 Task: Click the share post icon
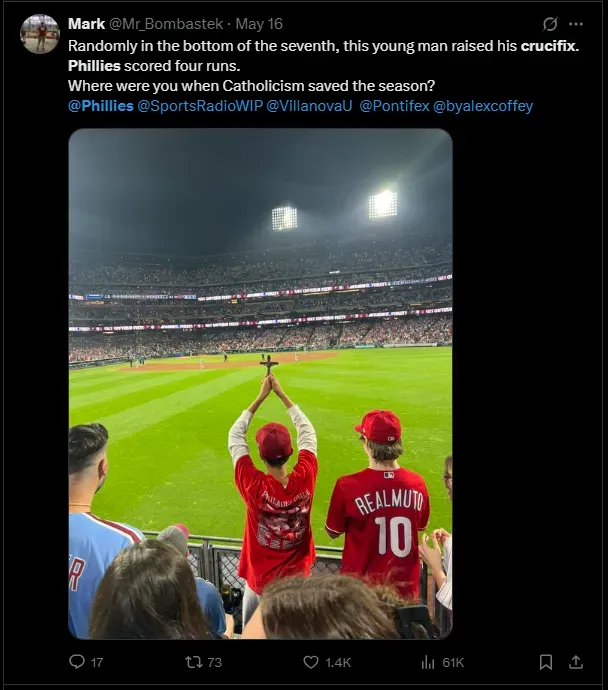coord(576,661)
